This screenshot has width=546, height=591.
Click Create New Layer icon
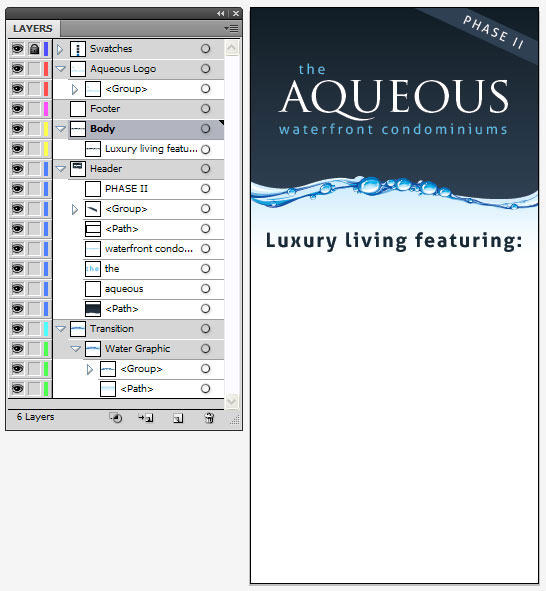178,418
